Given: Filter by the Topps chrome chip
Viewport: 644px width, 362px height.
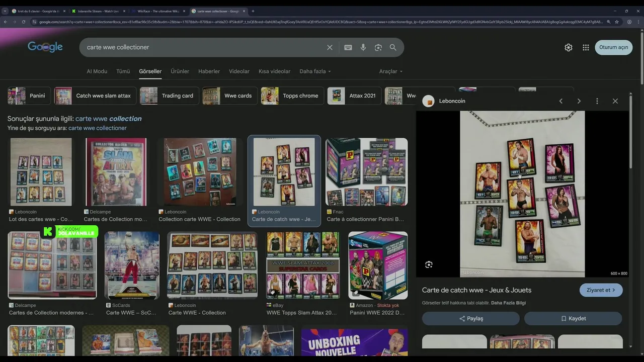Looking at the screenshot, I should pos(292,96).
